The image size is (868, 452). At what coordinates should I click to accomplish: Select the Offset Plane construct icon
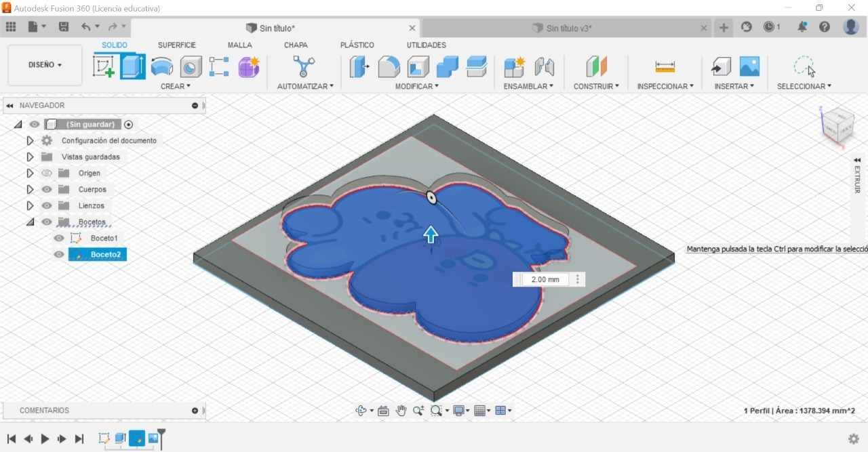(x=596, y=66)
